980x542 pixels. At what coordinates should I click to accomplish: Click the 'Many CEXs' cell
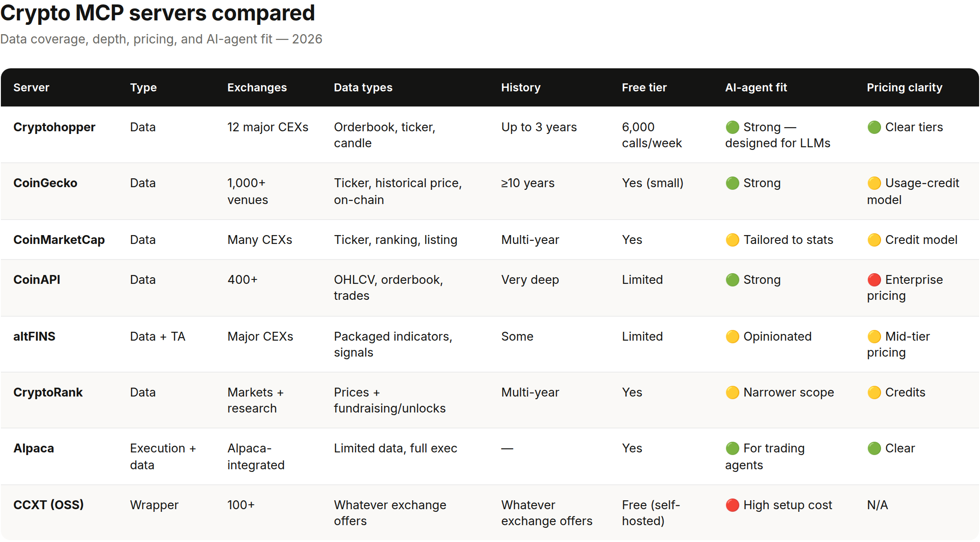pos(260,240)
